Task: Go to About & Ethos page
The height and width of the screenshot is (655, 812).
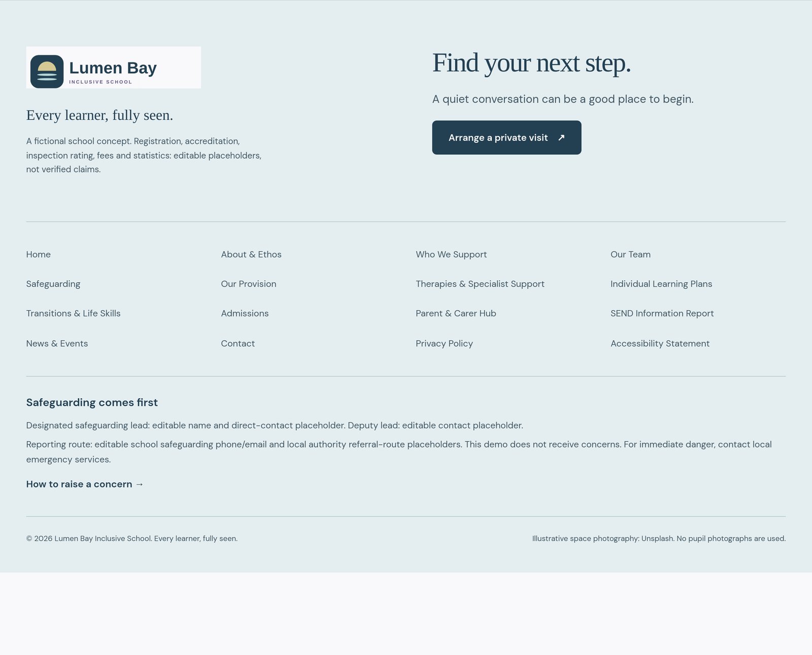Action: click(251, 254)
